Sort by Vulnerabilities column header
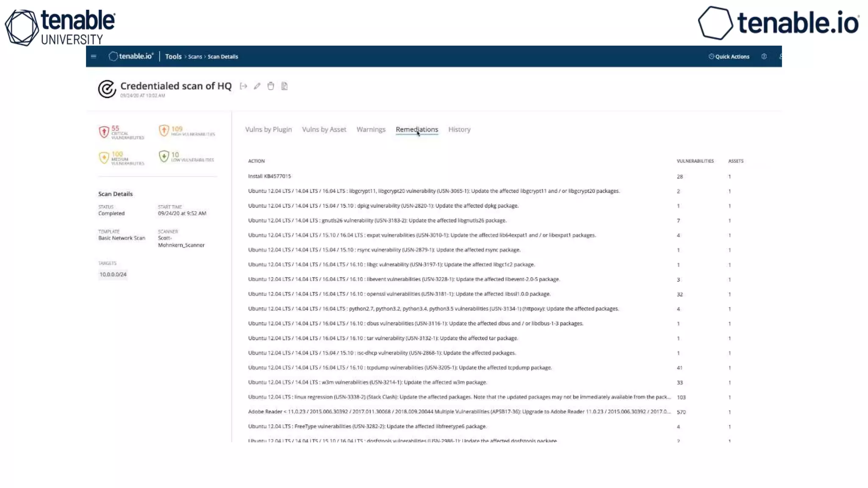The image size is (868, 488). coord(695,161)
